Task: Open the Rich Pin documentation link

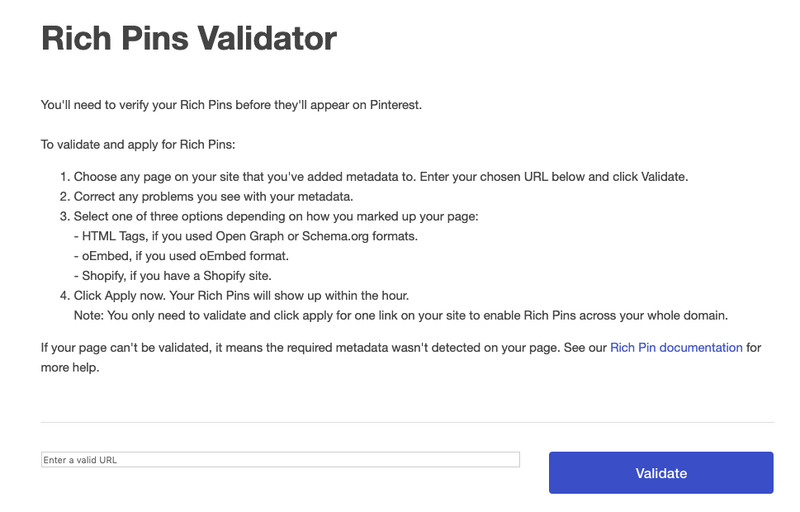Action: (676, 348)
